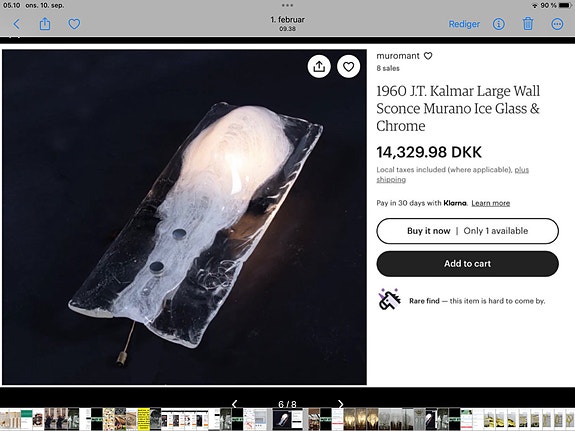Show photo info with the i icon
Image resolution: width=575 pixels, height=431 pixels.
pos(498,24)
